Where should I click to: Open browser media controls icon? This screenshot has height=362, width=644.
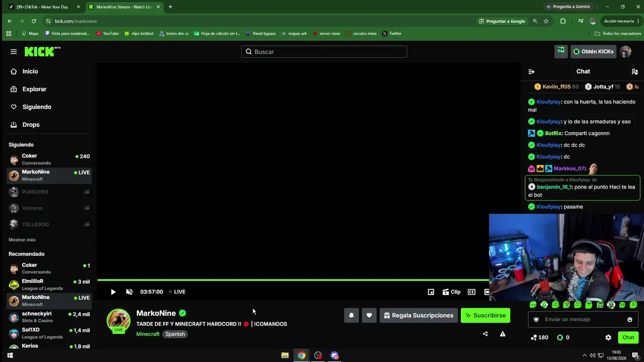(581, 21)
